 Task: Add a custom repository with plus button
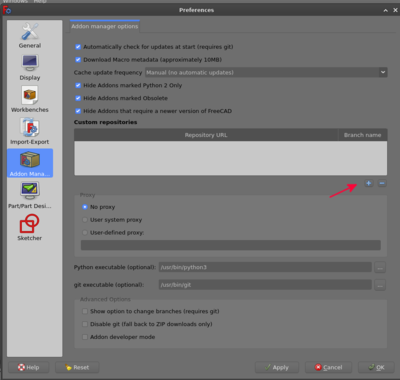coord(369,183)
